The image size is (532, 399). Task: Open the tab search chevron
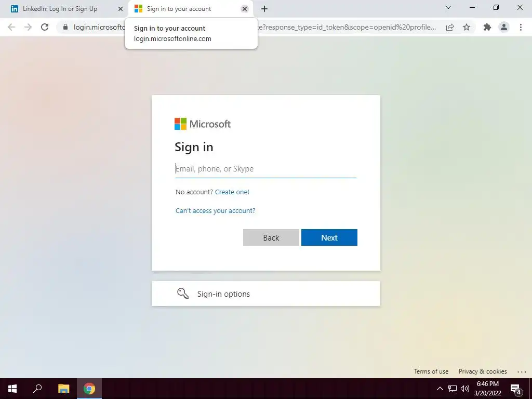448,7
